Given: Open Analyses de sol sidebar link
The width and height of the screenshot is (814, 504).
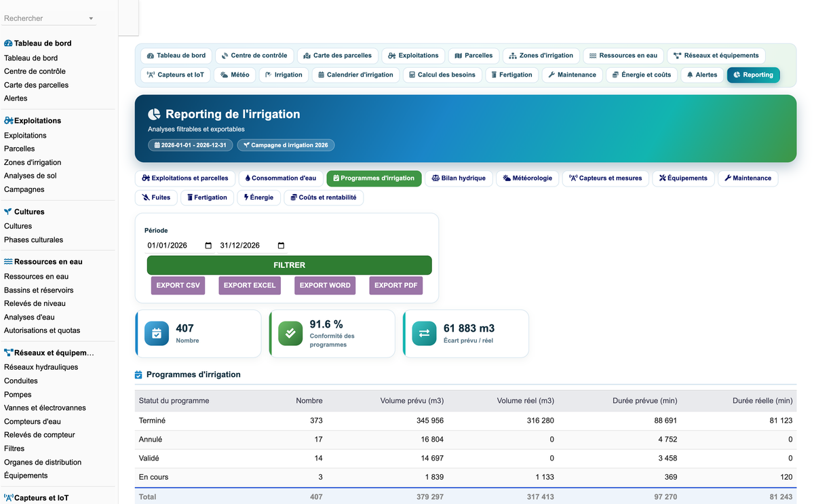Looking at the screenshot, I should pyautogui.click(x=30, y=176).
